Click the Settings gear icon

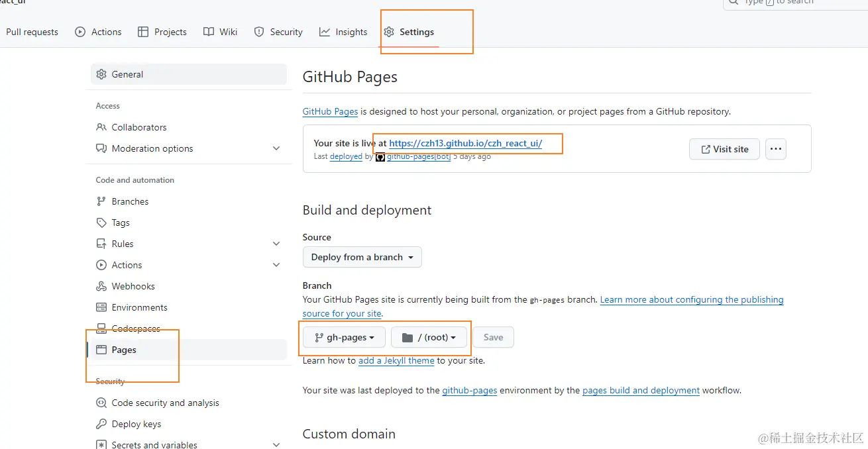click(389, 32)
